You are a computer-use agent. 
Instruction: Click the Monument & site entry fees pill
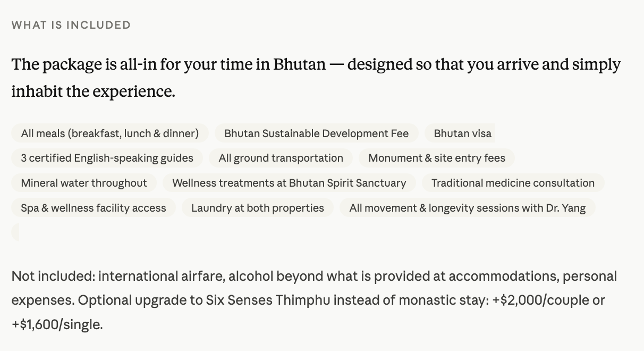pyautogui.click(x=436, y=158)
